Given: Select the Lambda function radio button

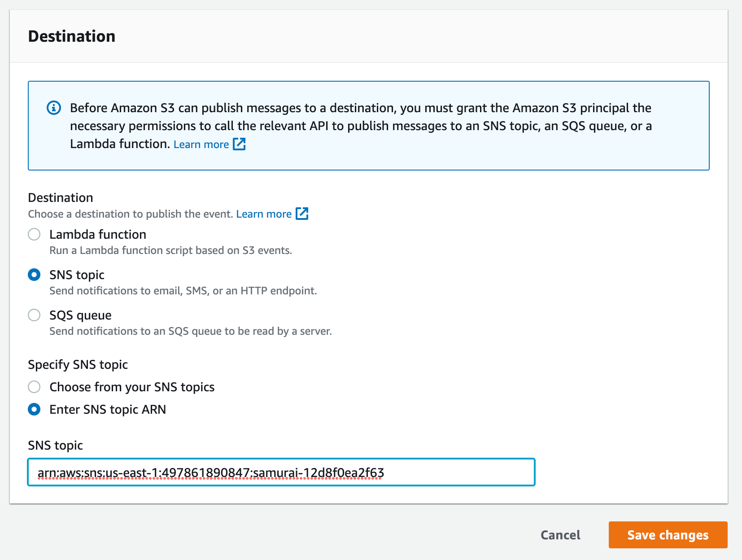Looking at the screenshot, I should tap(34, 234).
